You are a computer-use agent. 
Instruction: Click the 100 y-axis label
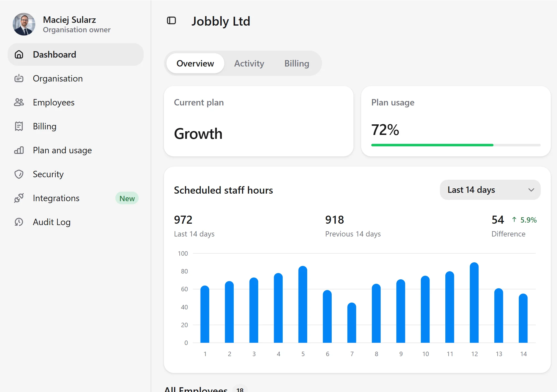(x=183, y=253)
